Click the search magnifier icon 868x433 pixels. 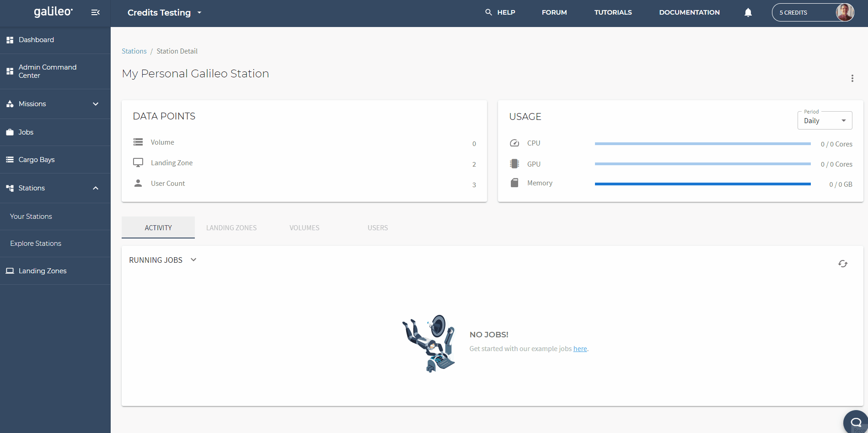488,12
